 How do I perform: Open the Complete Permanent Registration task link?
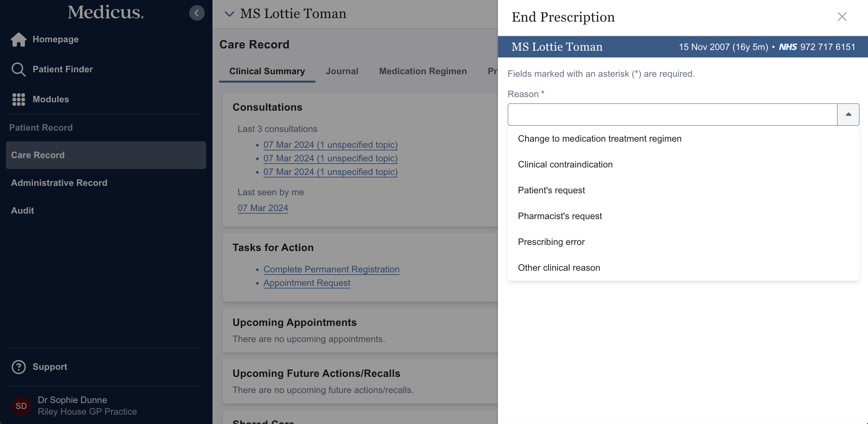[331, 269]
